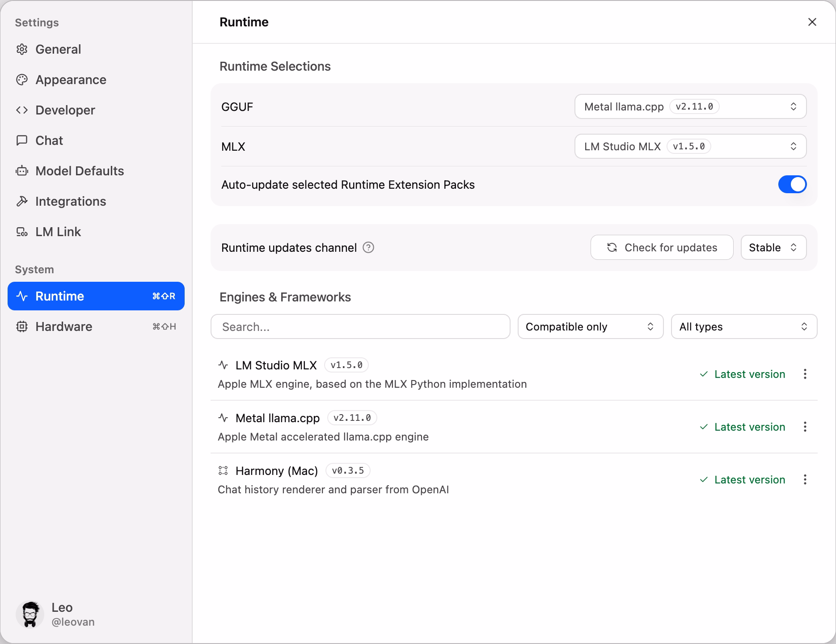Expand the MLX runtime selection dropdown
Image resolution: width=836 pixels, height=644 pixels.
pos(690,146)
